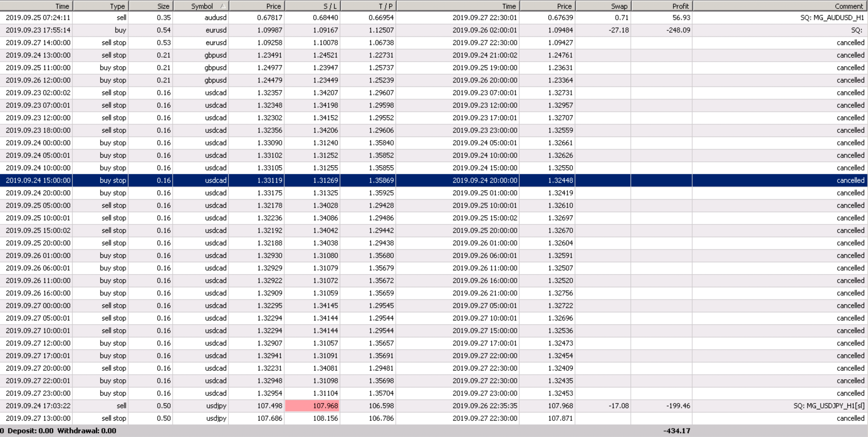
Task: Click the Deposit: 0.00 summary text
Action: tap(30, 431)
